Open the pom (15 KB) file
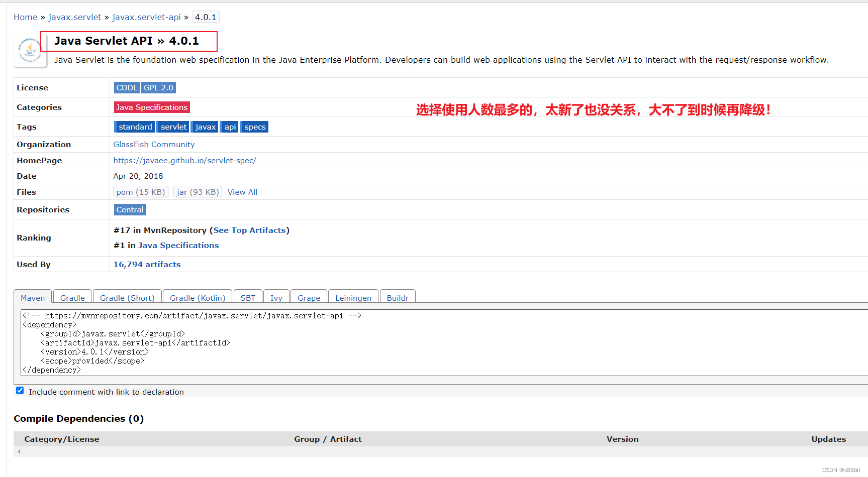 click(140, 192)
